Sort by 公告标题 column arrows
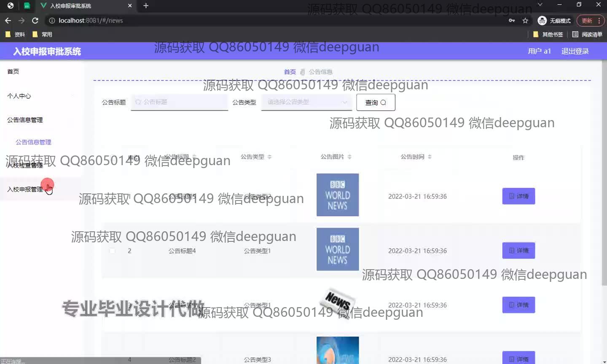The width and height of the screenshot is (607, 364). (x=194, y=157)
